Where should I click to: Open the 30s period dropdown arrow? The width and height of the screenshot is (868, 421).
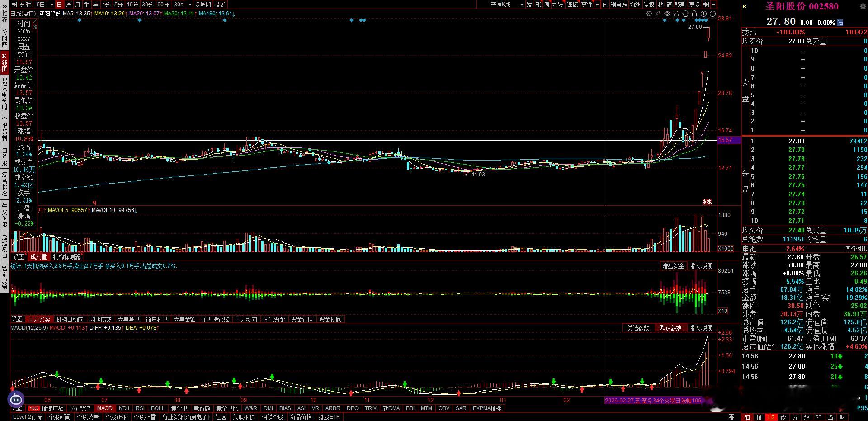(x=189, y=5)
